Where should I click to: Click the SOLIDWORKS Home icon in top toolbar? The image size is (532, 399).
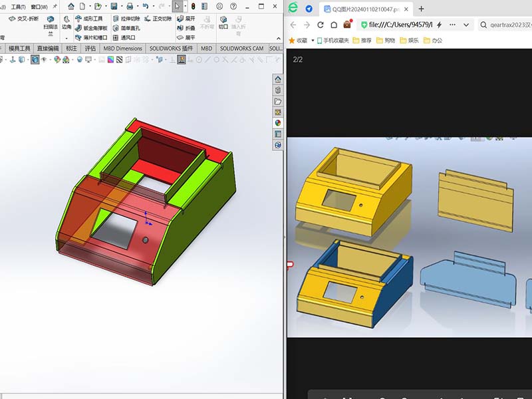(71, 6)
